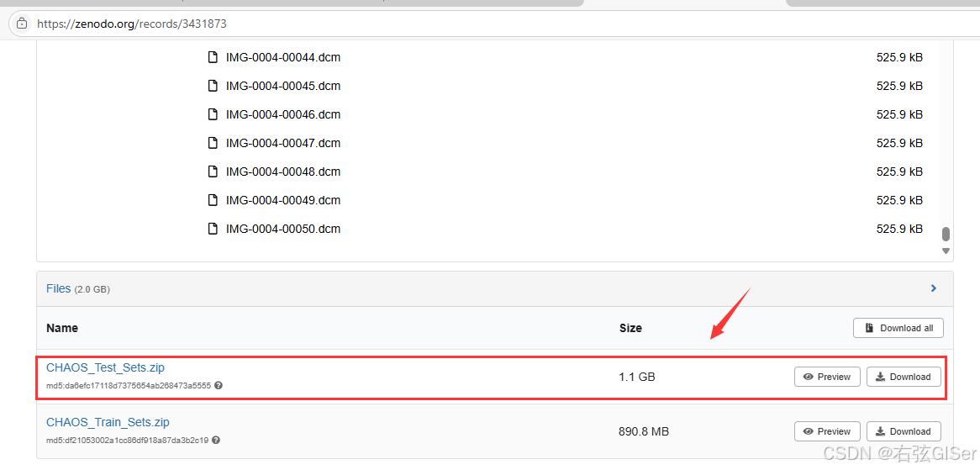
Task: Click md5 checksum text of CHAOS_Train_Sets.zip
Action: point(128,440)
